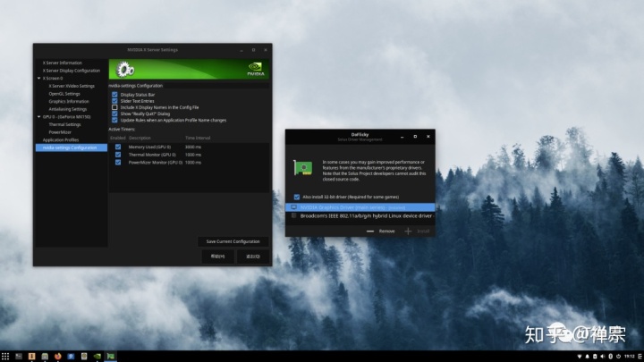Click Install in DoFlicky window
Image resolution: width=644 pixels, height=362 pixels.
click(x=423, y=232)
